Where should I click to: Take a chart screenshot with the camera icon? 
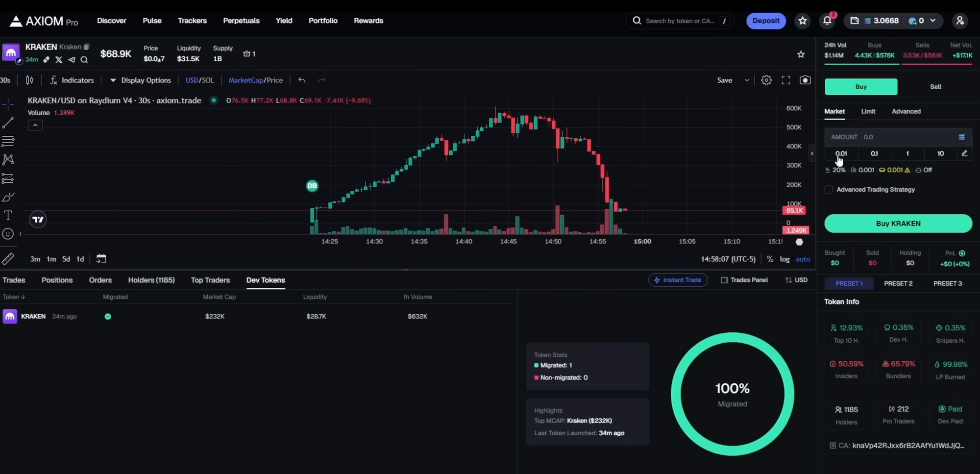805,80
